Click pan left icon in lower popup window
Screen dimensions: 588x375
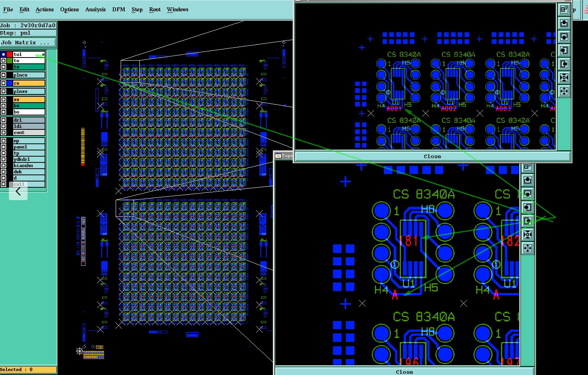[x=527, y=208]
